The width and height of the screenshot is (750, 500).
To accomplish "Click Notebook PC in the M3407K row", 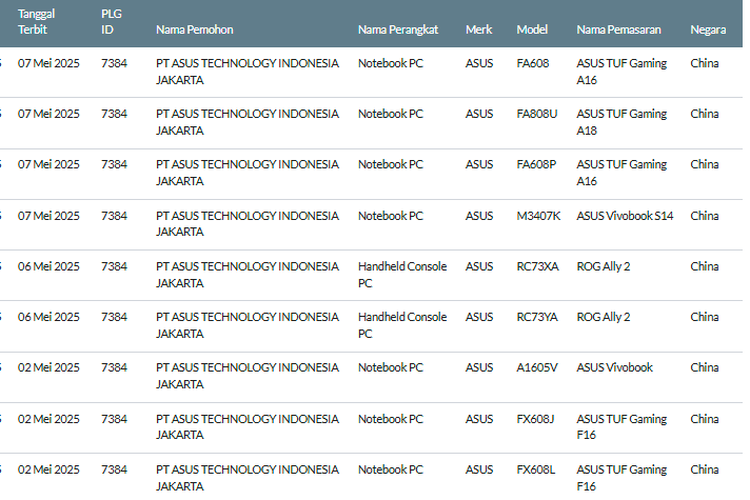I will 390,216.
